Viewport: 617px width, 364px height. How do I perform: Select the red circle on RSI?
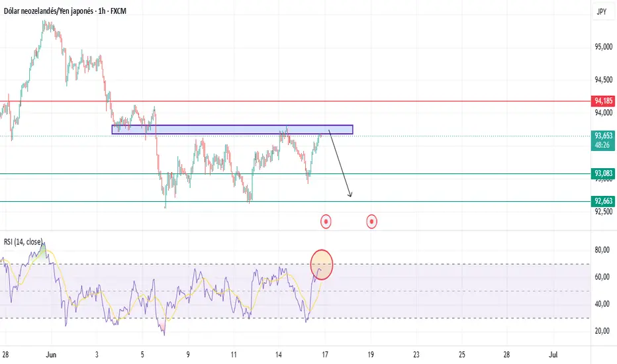coord(322,265)
